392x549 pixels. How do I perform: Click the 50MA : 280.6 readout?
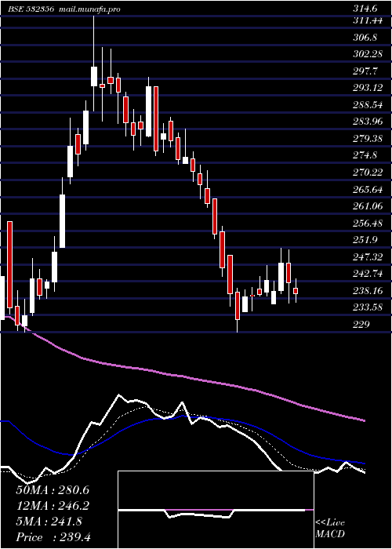click(53, 490)
